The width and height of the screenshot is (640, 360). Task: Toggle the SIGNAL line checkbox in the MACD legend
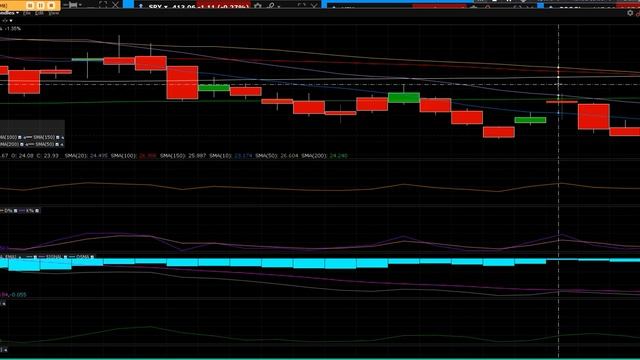[65, 257]
